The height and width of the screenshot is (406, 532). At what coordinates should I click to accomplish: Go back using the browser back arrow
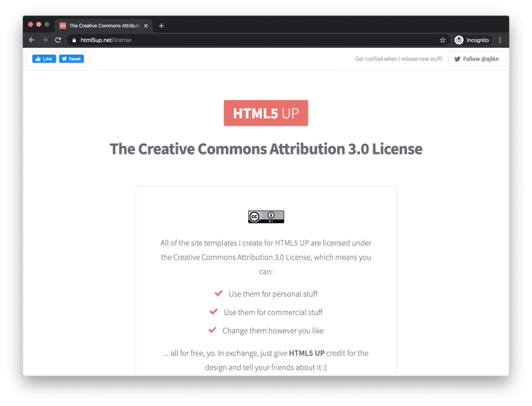(x=32, y=40)
